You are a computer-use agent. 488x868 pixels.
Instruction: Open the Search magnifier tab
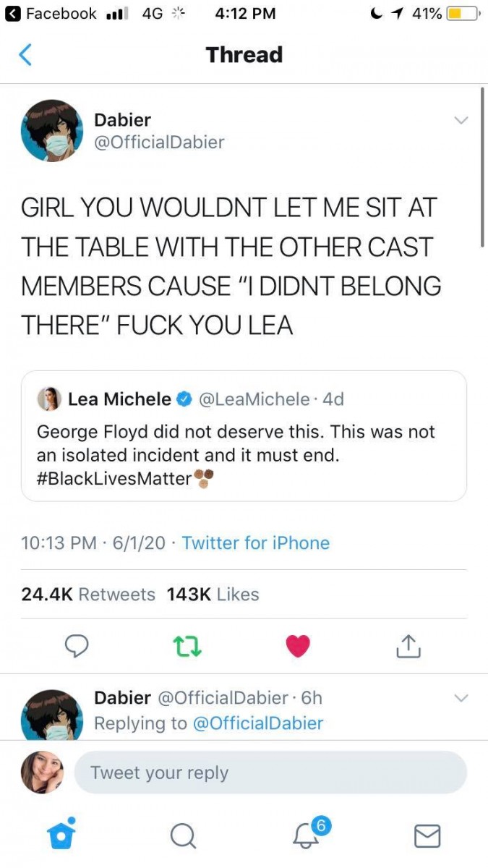pyautogui.click(x=183, y=836)
